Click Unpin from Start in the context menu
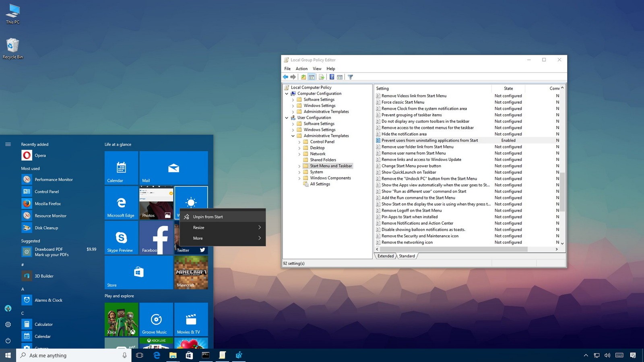 (x=208, y=216)
